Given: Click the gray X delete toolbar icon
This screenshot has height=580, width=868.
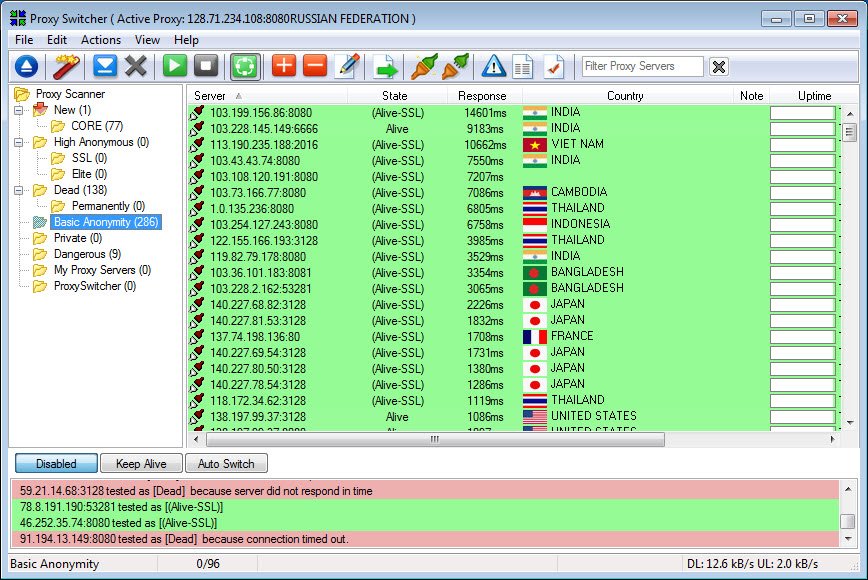Looking at the screenshot, I should point(136,66).
